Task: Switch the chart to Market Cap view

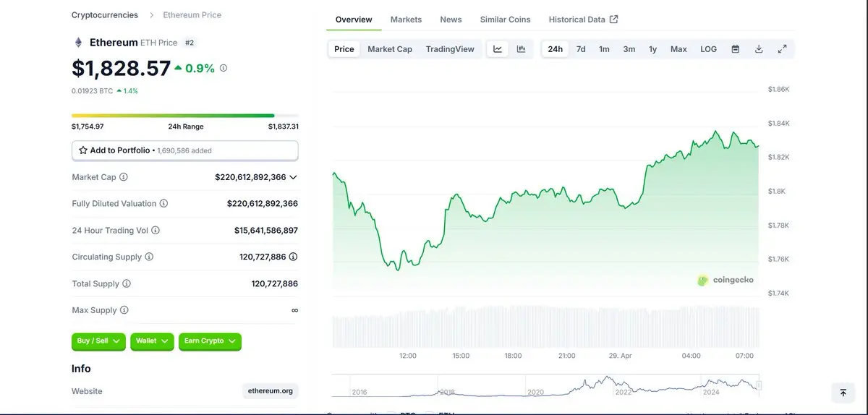Action: pos(390,49)
